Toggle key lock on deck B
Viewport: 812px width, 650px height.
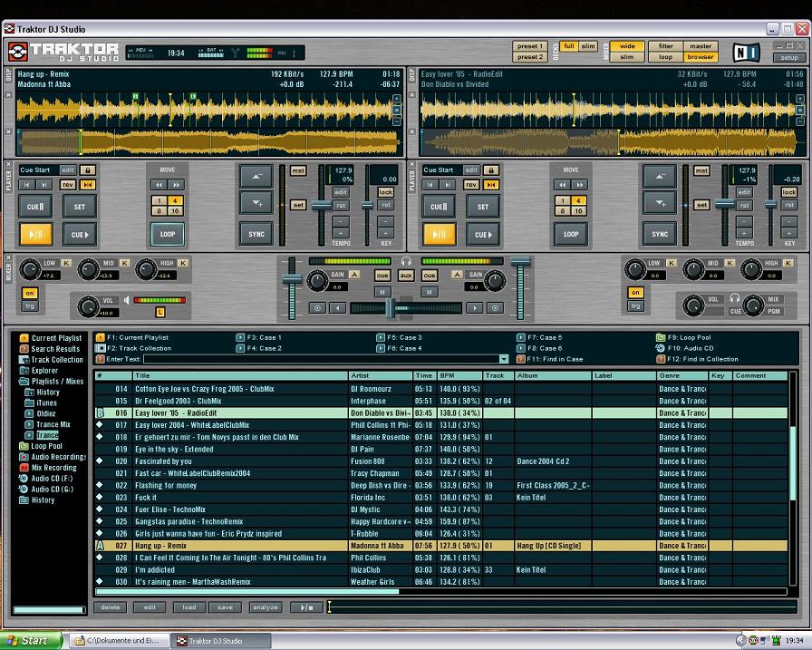(788, 192)
